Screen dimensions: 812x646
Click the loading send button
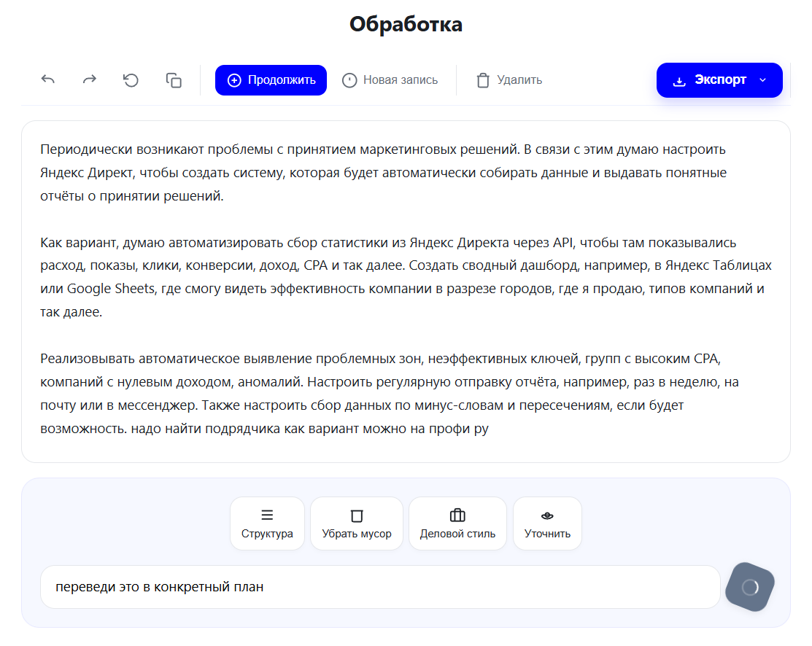750,587
